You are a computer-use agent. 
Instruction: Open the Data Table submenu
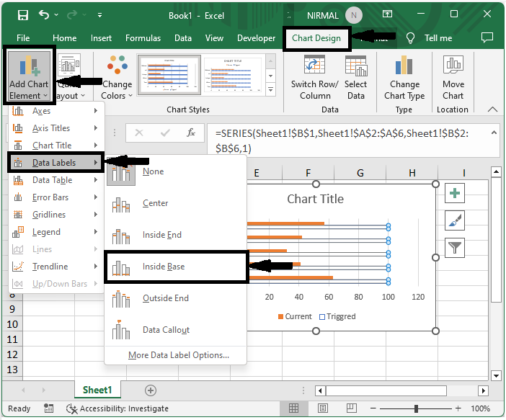tap(56, 180)
